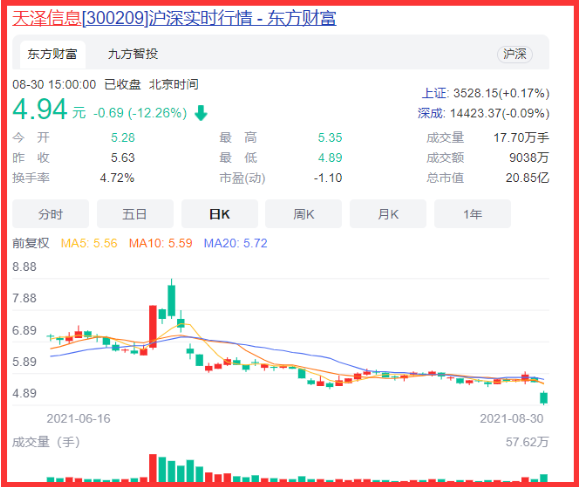Click the 沪深 market badge
Screen dimensions: 580x487
(515, 54)
